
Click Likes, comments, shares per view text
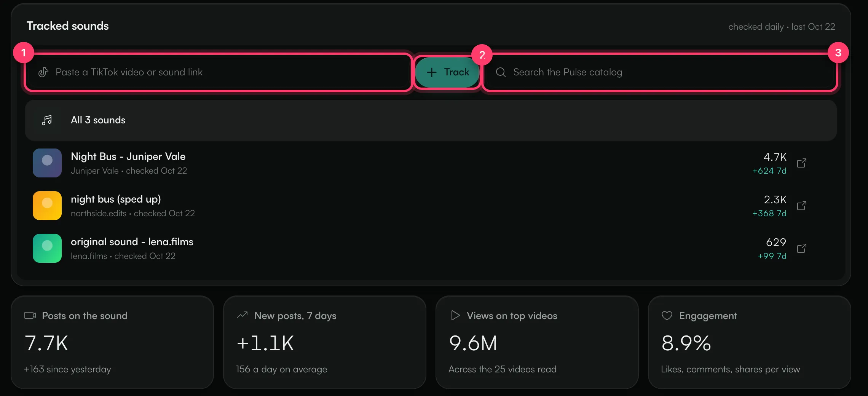pyautogui.click(x=731, y=369)
